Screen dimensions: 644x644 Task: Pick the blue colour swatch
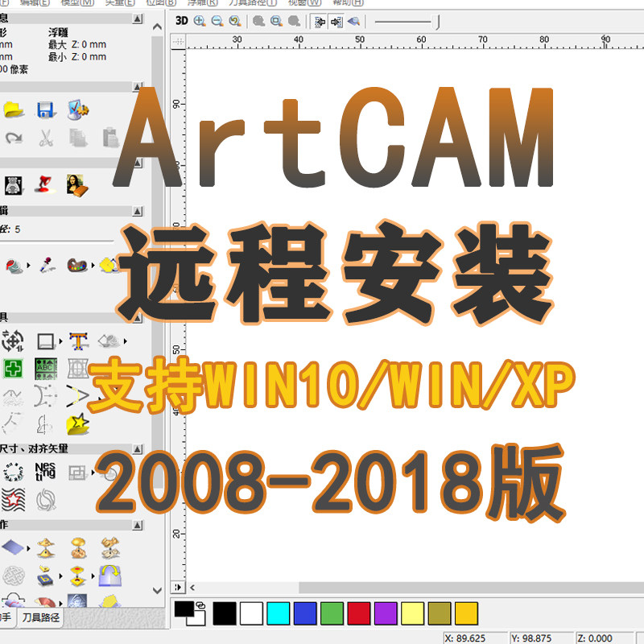tap(305, 613)
